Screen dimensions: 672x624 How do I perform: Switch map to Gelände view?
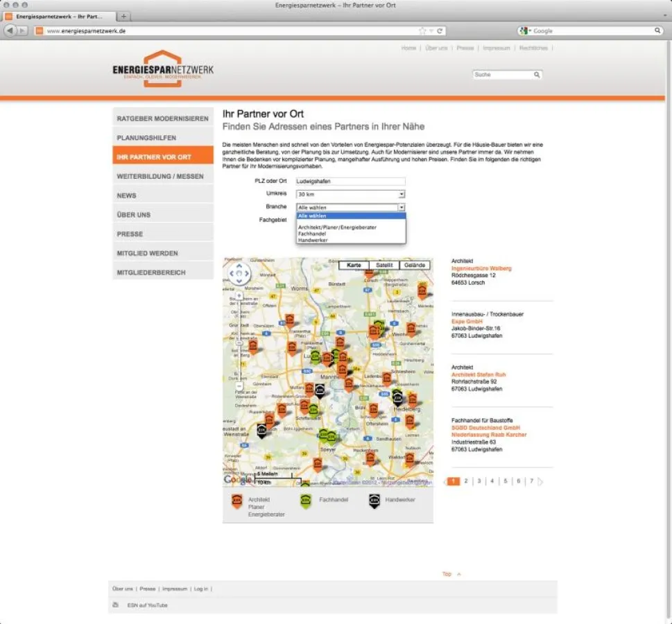[x=414, y=265]
